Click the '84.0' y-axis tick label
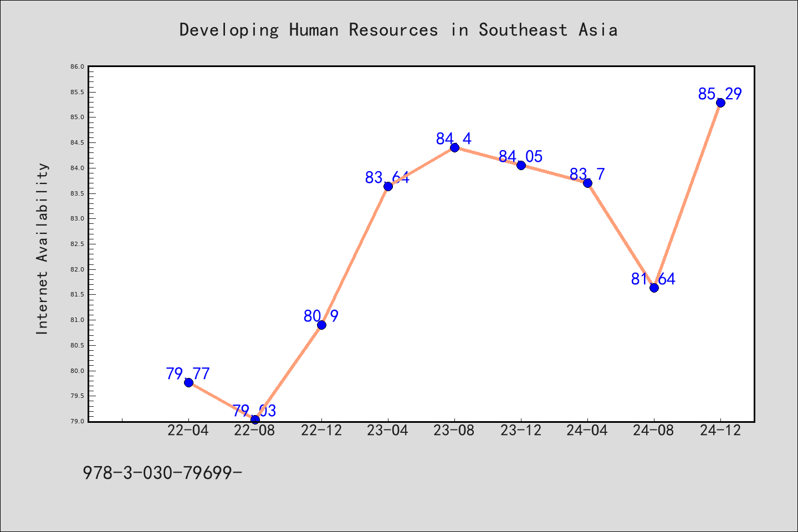This screenshot has height=532, width=798. (x=78, y=168)
